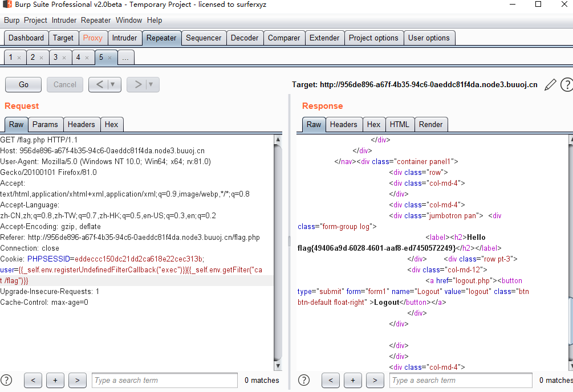
Task: Open the Project menu
Action: (35, 21)
